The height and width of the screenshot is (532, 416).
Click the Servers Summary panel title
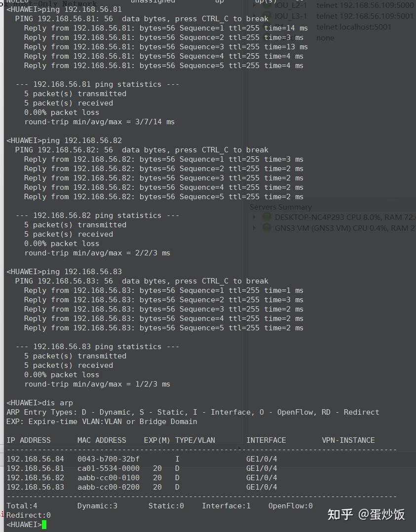(x=280, y=207)
